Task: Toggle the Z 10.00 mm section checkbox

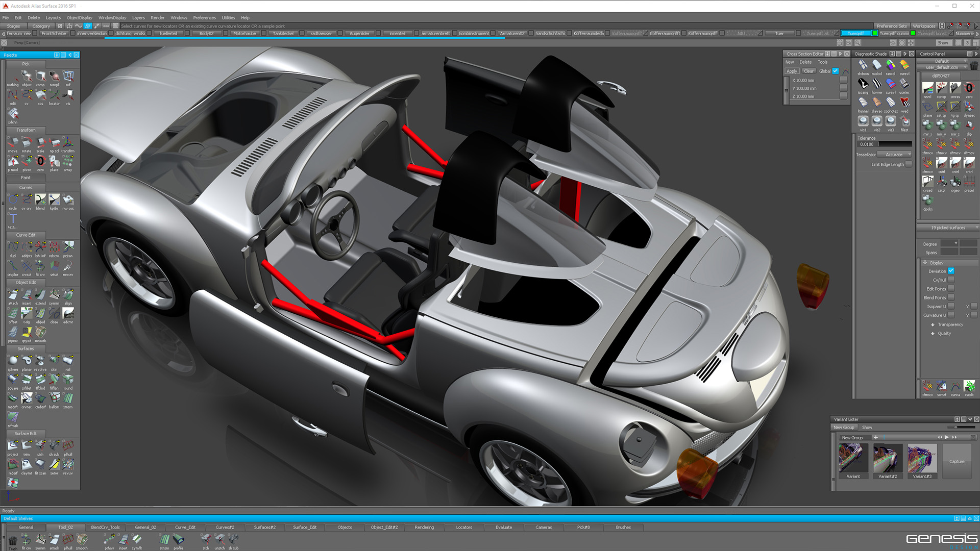Action: (x=843, y=96)
